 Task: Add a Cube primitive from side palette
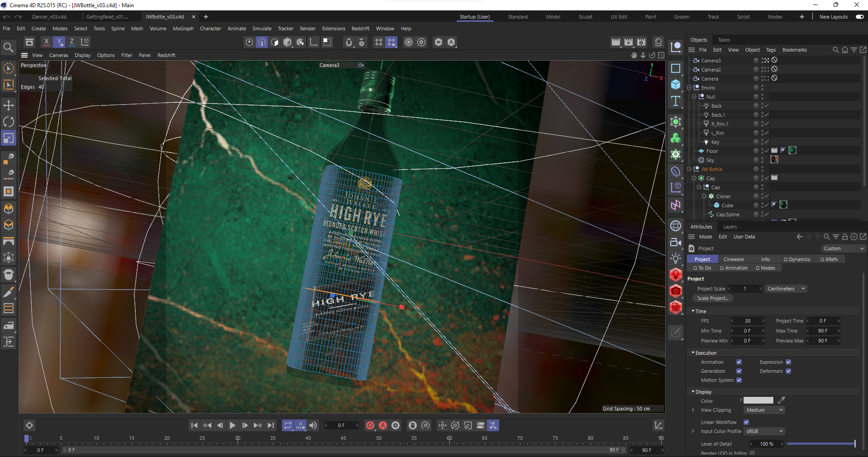(x=676, y=85)
